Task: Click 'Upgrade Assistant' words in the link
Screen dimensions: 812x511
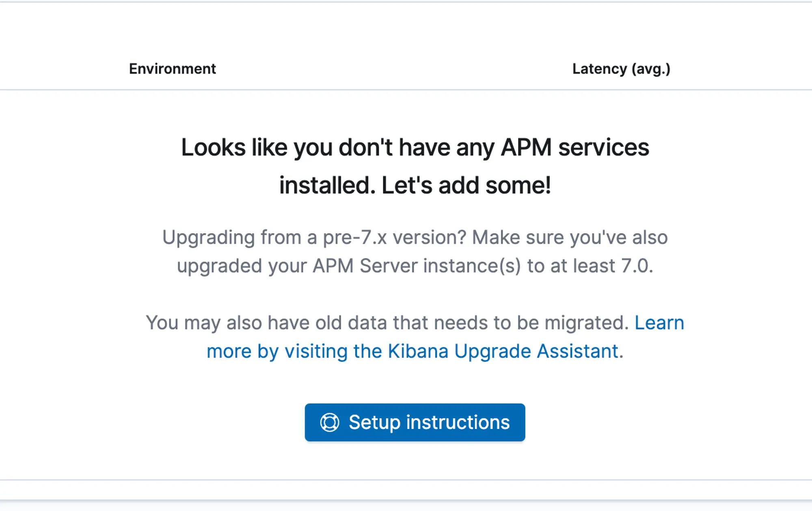Action: [536, 351]
